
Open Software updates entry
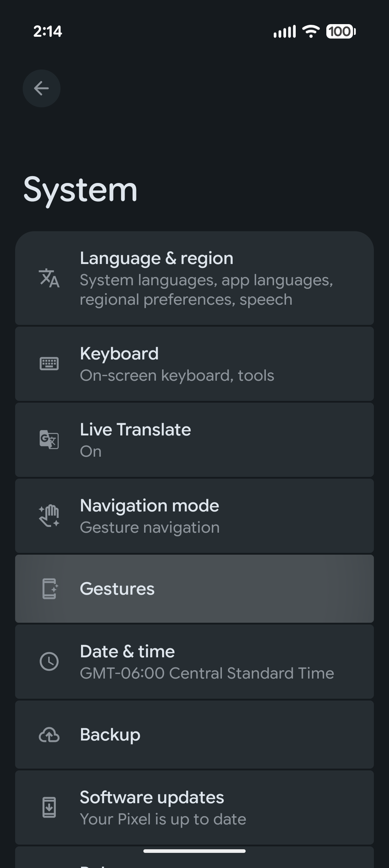[194, 807]
